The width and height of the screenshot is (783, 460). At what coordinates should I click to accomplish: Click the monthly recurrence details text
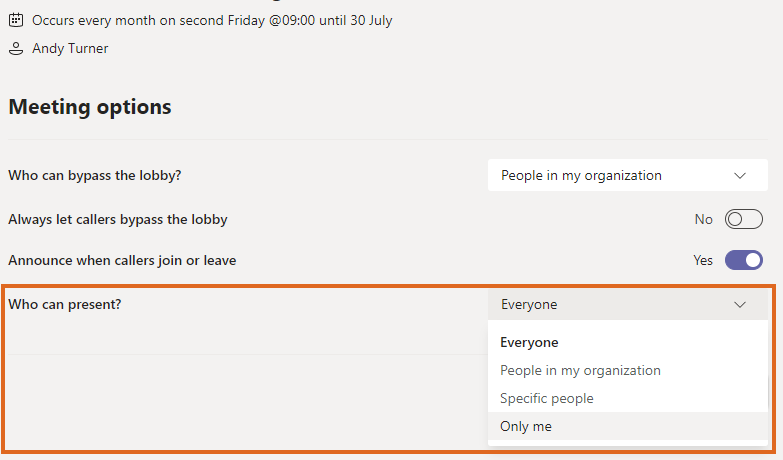pos(211,20)
